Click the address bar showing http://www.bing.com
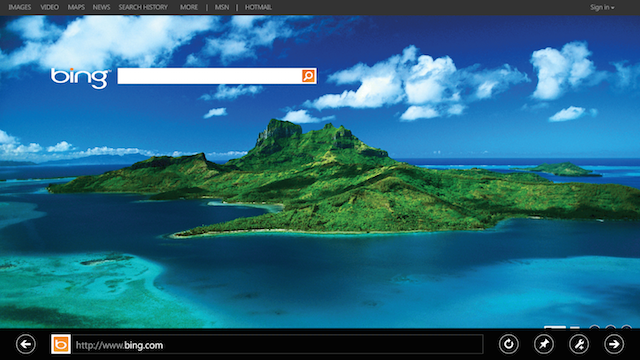640x360 pixels. coord(278,344)
